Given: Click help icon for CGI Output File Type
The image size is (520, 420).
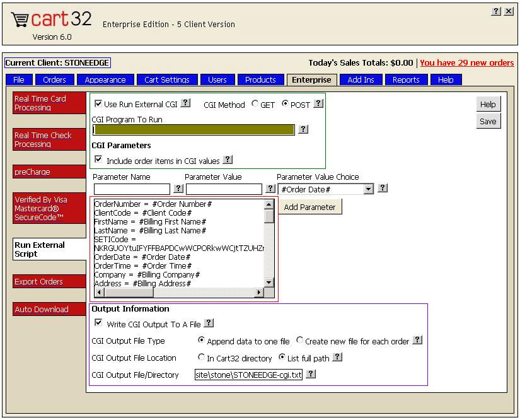Looking at the screenshot, I should [x=417, y=340].
